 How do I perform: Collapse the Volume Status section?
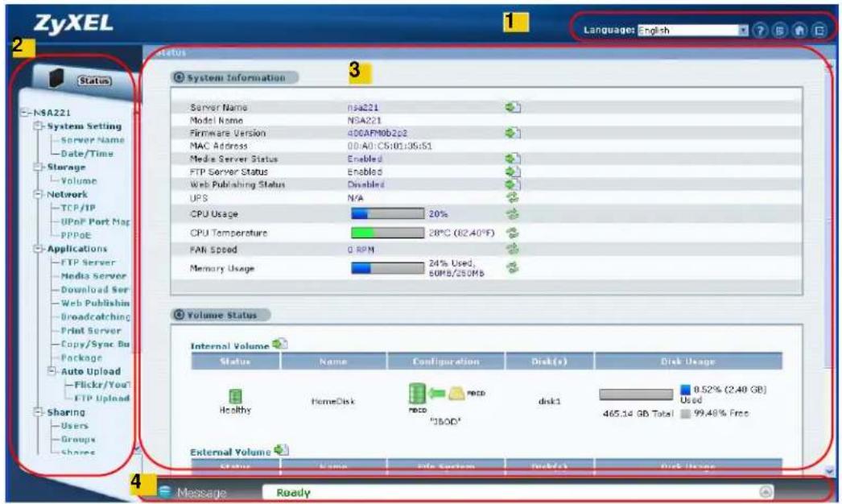[179, 315]
